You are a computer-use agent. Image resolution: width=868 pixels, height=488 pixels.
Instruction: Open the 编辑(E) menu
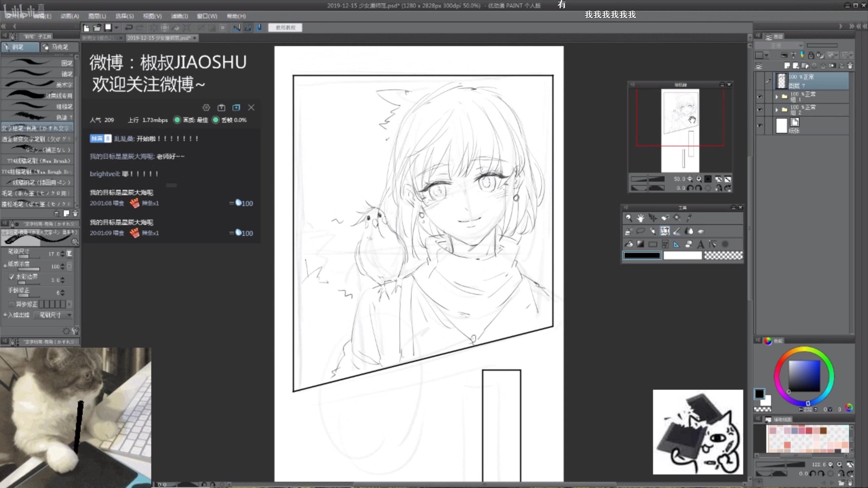click(x=42, y=16)
